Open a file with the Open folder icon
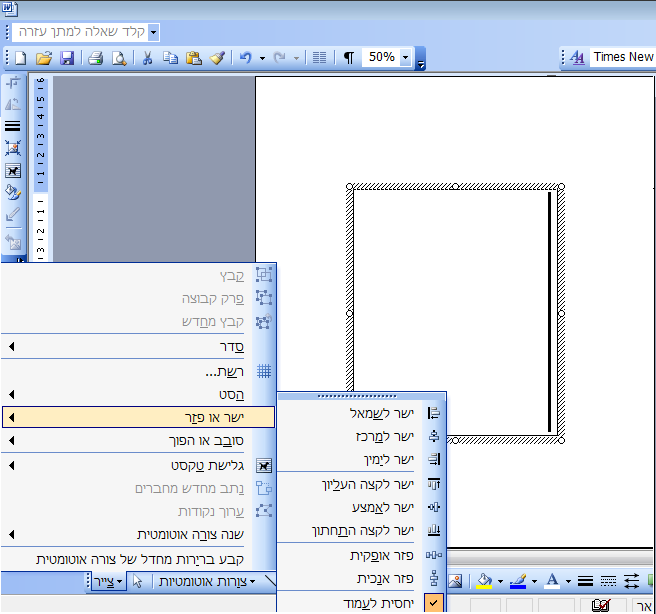 [x=44, y=58]
